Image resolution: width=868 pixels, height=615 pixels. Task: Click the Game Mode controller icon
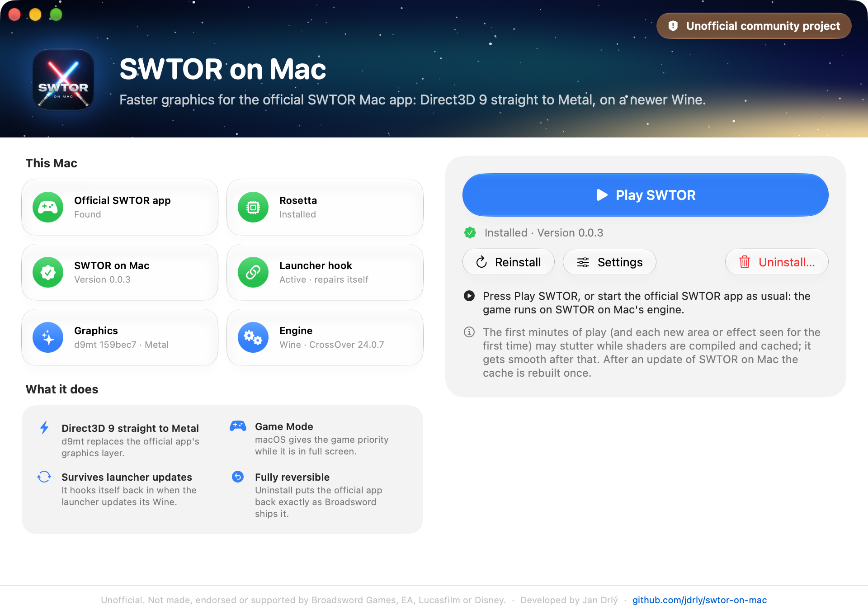point(238,426)
